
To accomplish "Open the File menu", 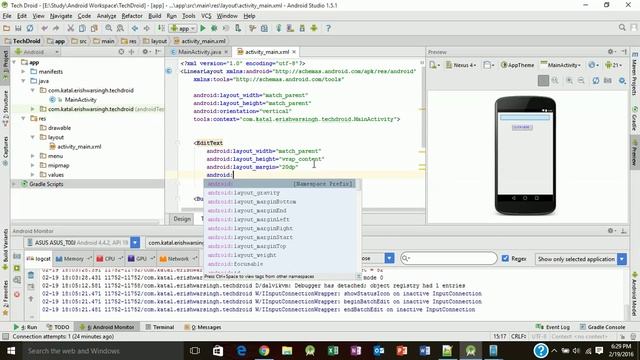I will pyautogui.click(x=7, y=16).
